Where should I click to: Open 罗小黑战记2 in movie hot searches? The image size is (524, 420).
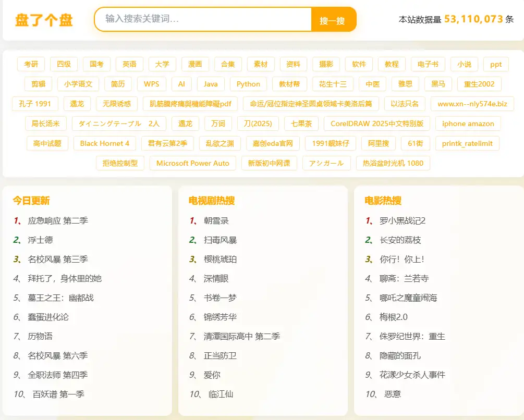coord(403,220)
